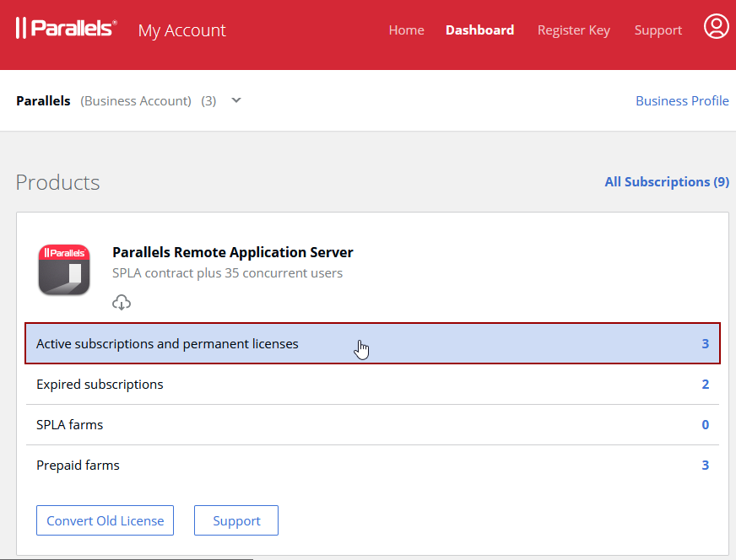Open the Expired subscriptions row
The image size is (736, 560).
pos(100,385)
